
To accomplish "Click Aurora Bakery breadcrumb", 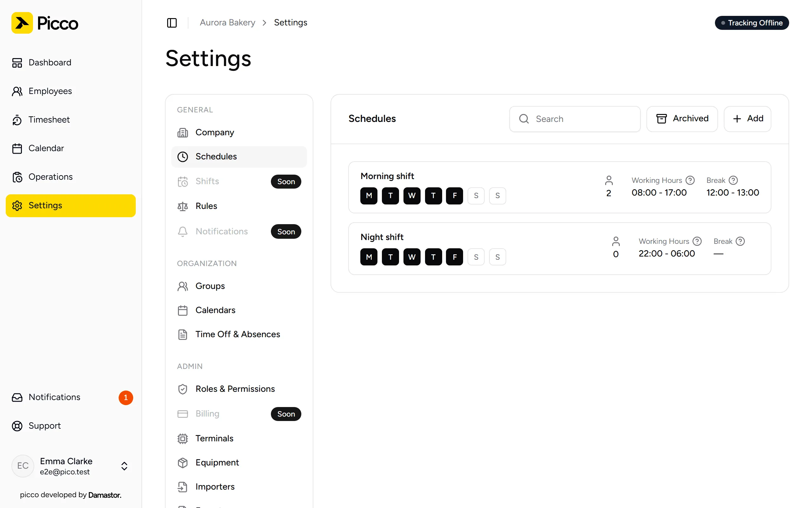I will [x=227, y=23].
